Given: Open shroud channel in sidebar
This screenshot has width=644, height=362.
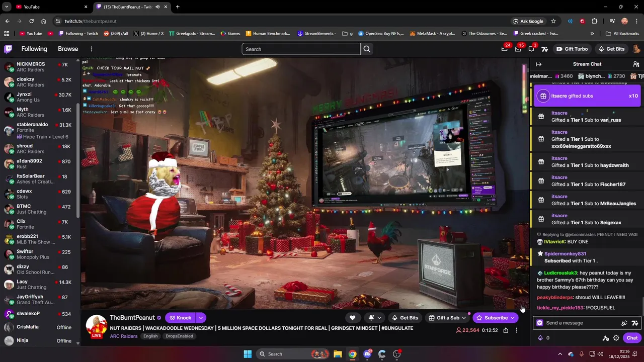Looking at the screenshot, I should tap(40, 149).
